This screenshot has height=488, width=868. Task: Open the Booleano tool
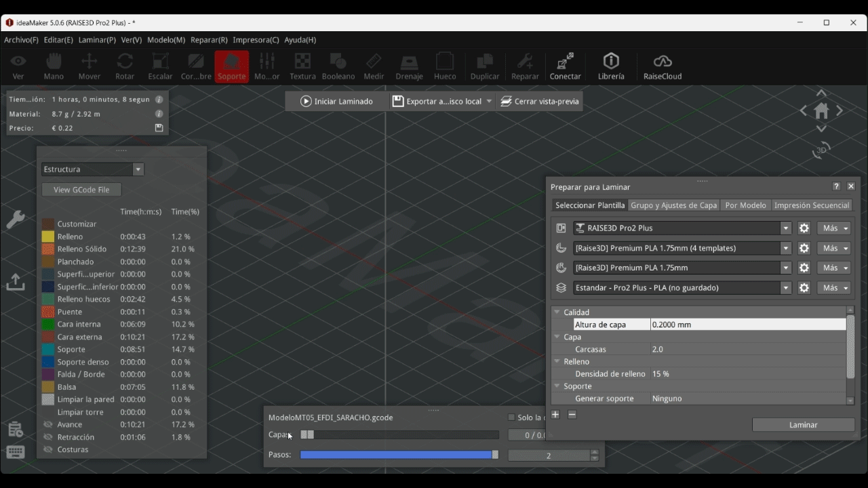pos(338,66)
